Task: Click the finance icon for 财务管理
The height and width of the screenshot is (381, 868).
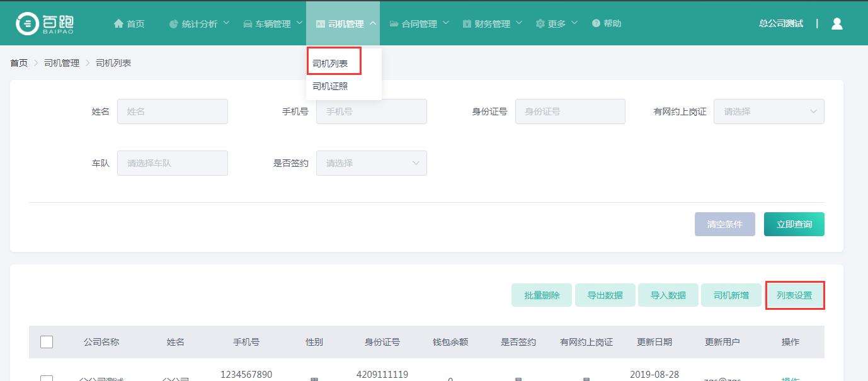Action: coord(467,24)
